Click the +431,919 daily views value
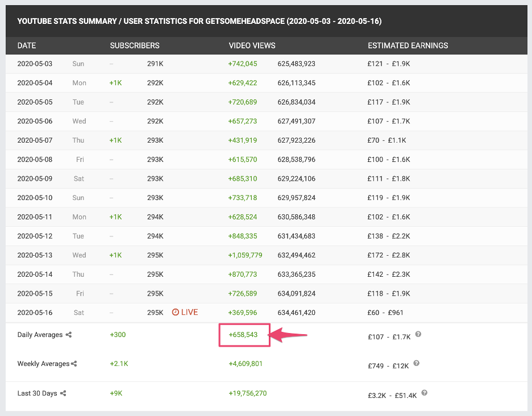The height and width of the screenshot is (416, 532). click(243, 140)
